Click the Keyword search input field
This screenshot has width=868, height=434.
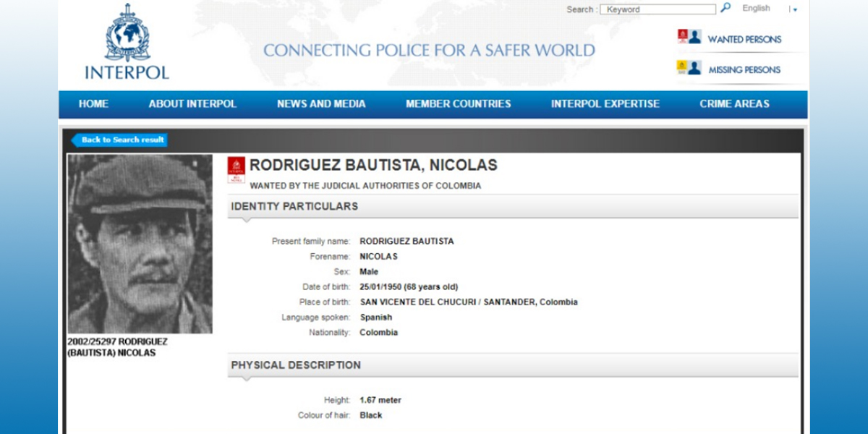[x=657, y=8]
